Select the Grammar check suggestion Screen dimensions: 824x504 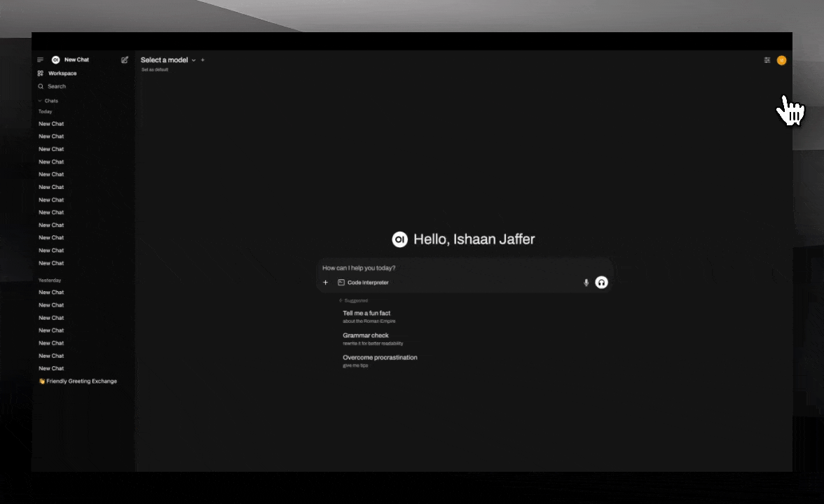(x=366, y=336)
